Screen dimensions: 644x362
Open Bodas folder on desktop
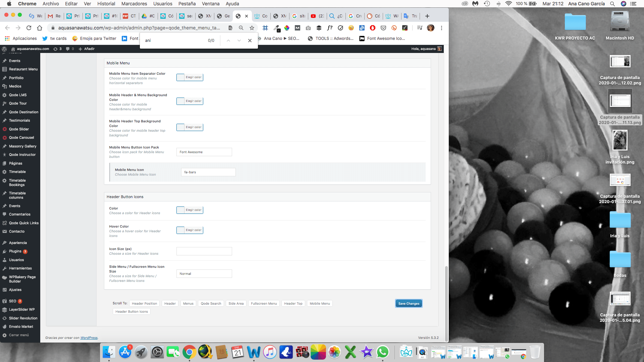[x=620, y=259]
